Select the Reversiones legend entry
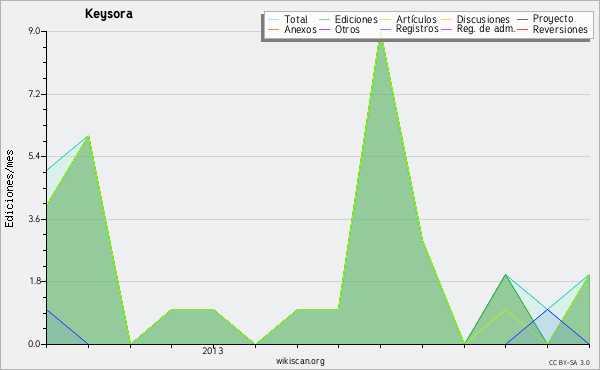Screen dimensions: 600x370 (x=553, y=29)
